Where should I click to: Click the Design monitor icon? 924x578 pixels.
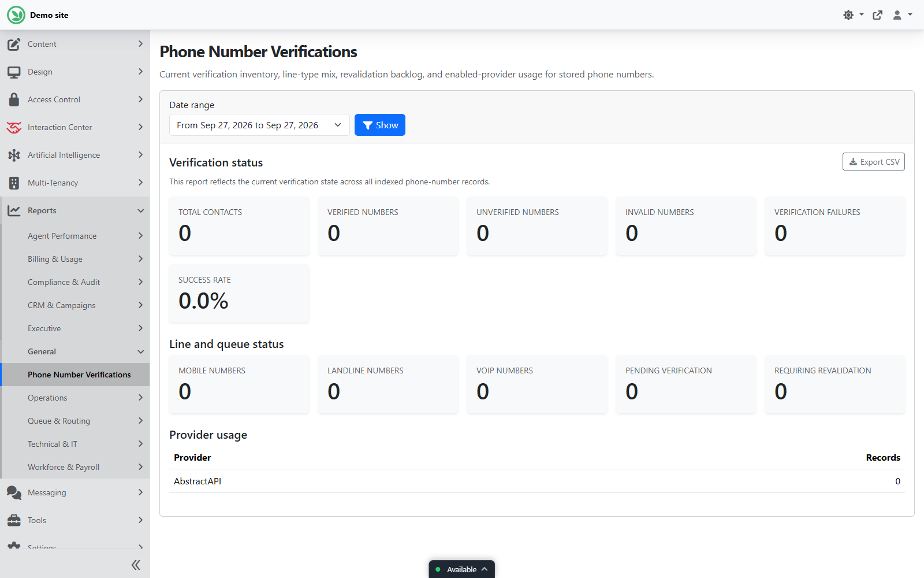point(14,72)
